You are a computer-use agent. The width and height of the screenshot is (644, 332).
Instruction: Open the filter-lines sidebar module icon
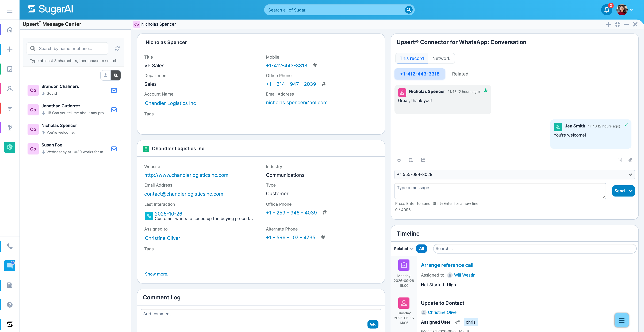(10, 108)
